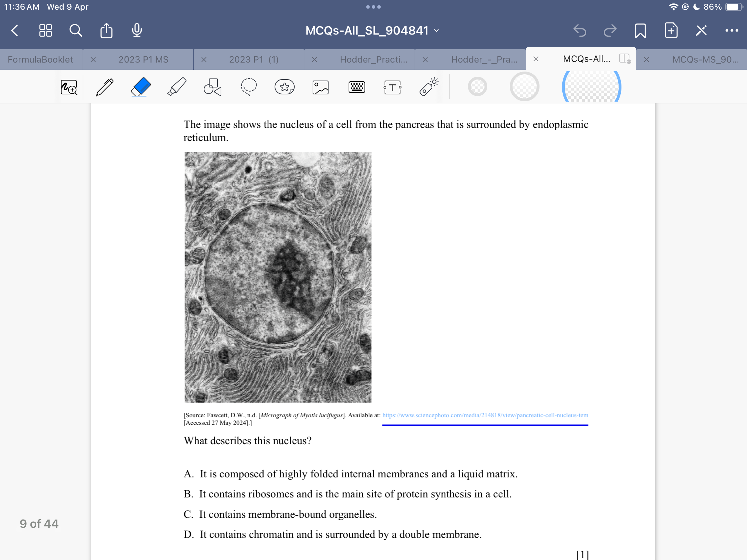
Task: Start audio recording with microphone icon
Action: pyautogui.click(x=137, y=30)
